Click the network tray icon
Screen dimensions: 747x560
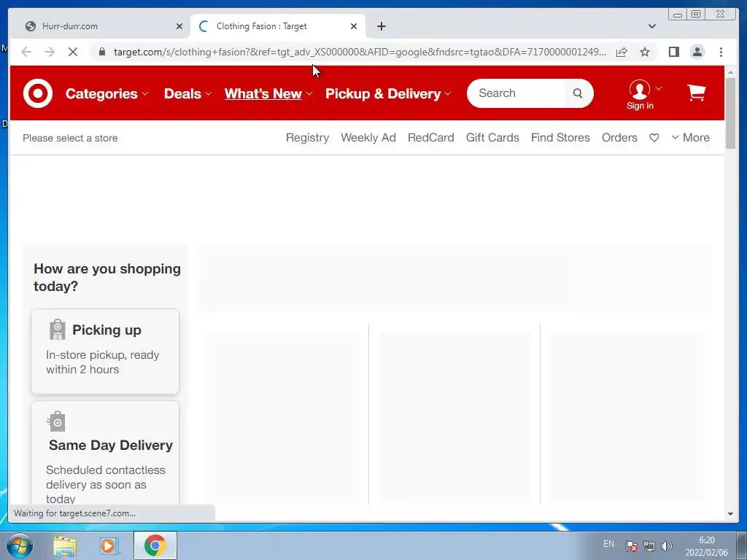tap(649, 545)
